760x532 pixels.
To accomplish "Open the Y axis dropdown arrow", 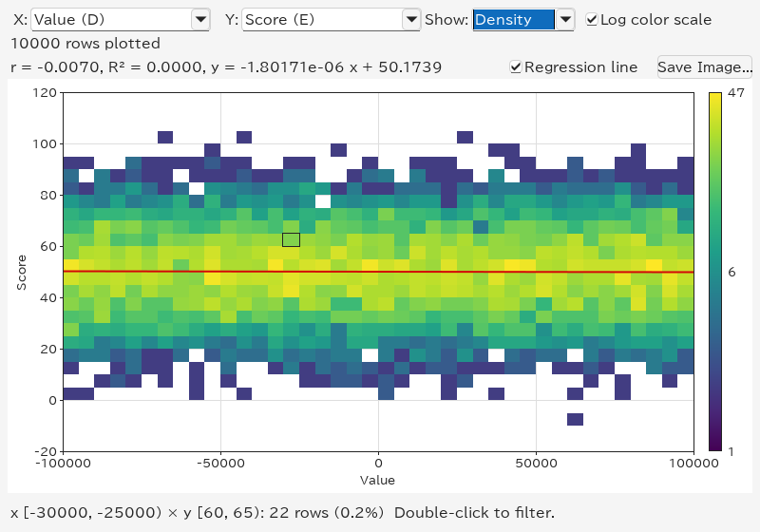I will pyautogui.click(x=411, y=20).
